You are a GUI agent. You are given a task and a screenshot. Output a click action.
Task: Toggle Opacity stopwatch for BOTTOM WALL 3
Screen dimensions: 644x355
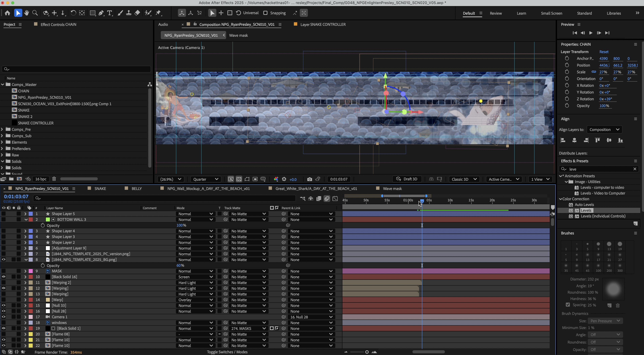pos(43,225)
